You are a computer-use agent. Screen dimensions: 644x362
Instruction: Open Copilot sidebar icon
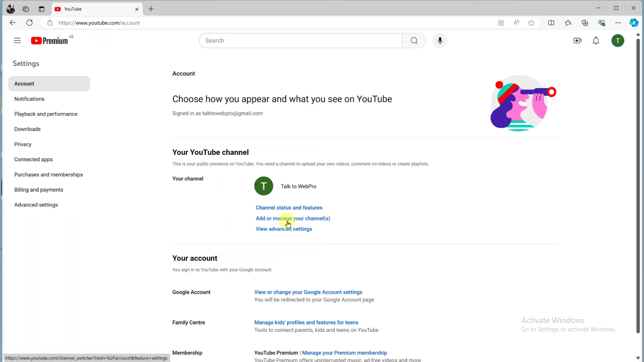(x=634, y=23)
